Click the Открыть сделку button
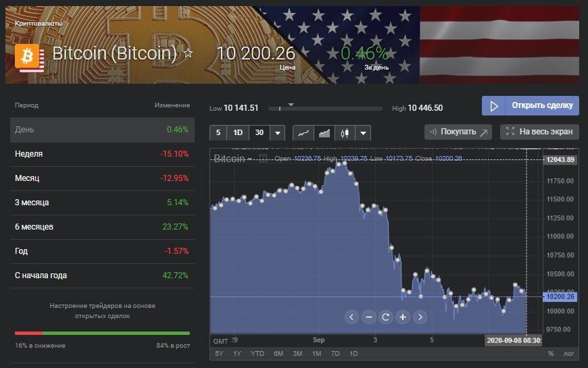The image size is (588, 368). (x=531, y=106)
